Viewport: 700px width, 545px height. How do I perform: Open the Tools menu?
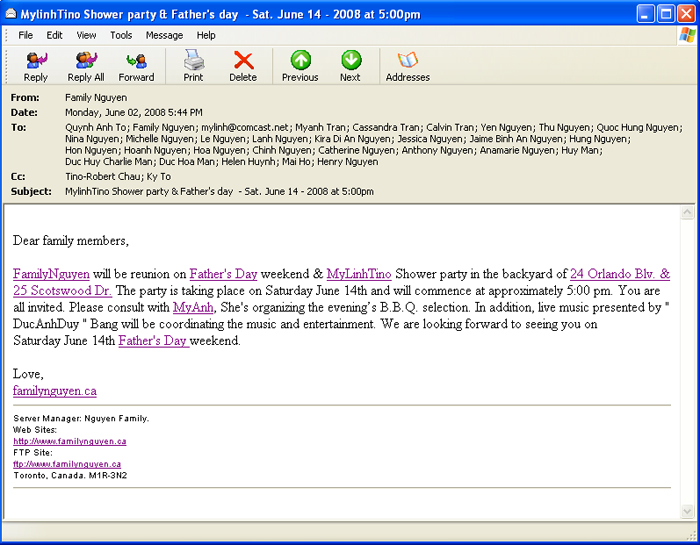pos(121,35)
